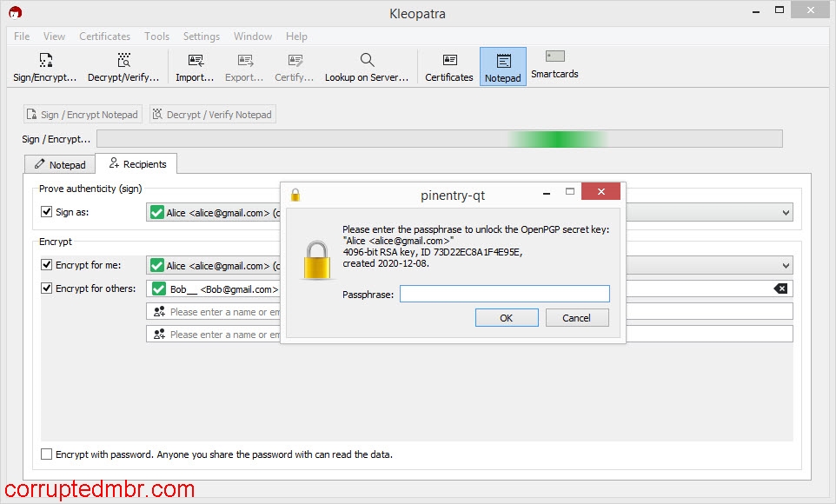This screenshot has width=836, height=504.
Task: Click the green Sign/Encrypt progress bar
Action: click(556, 137)
